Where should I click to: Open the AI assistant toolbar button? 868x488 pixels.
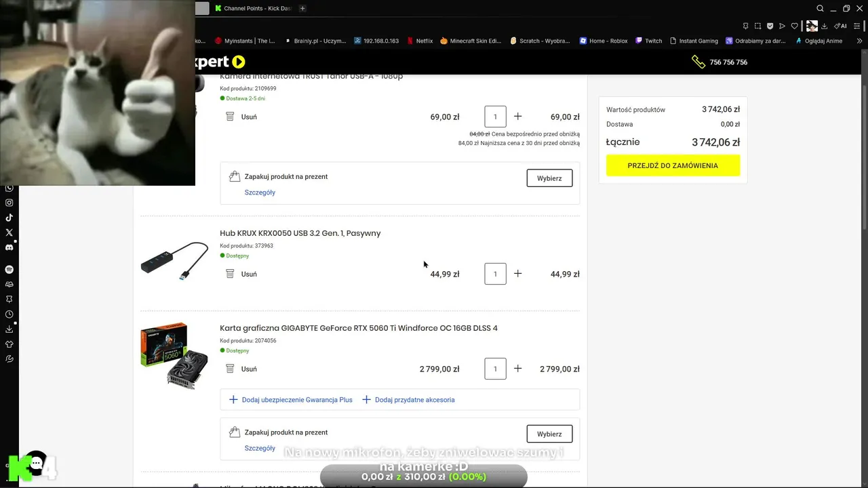click(841, 26)
